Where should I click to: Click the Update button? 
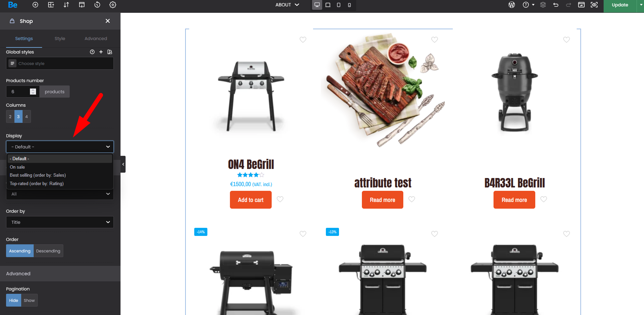(x=620, y=5)
